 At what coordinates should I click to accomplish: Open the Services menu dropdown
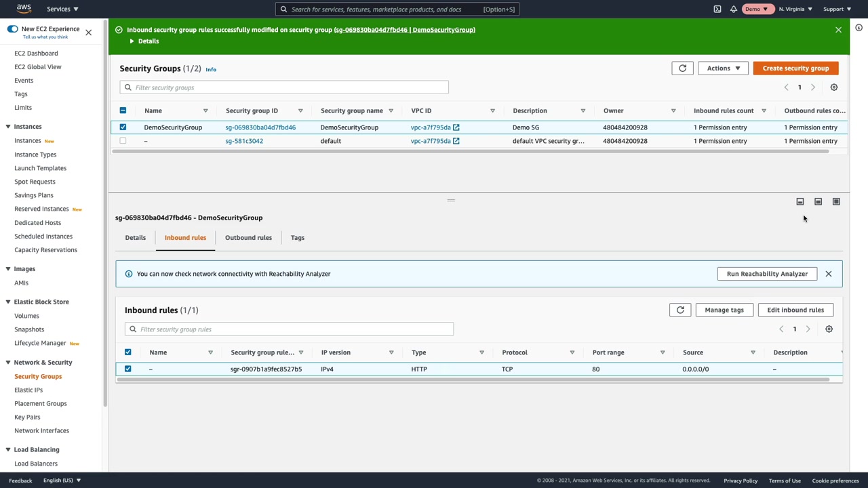point(62,9)
